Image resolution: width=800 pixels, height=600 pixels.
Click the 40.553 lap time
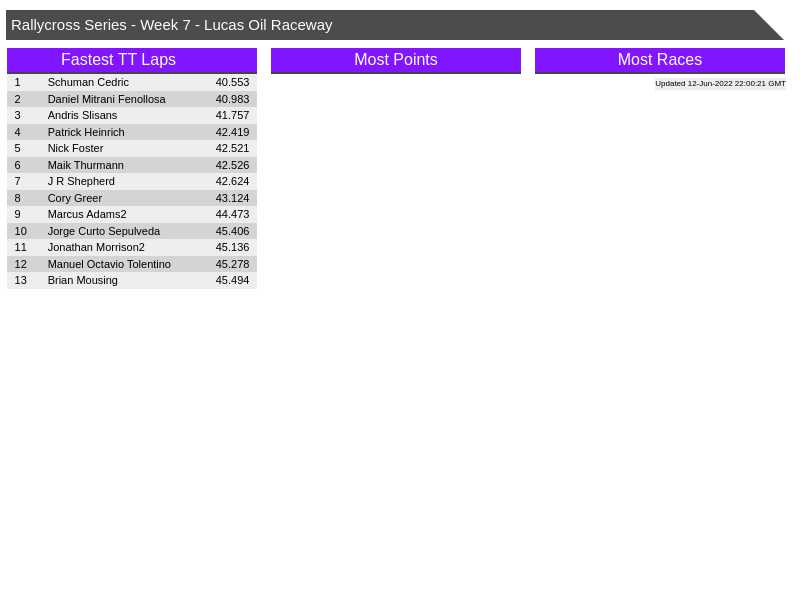click(x=232, y=82)
